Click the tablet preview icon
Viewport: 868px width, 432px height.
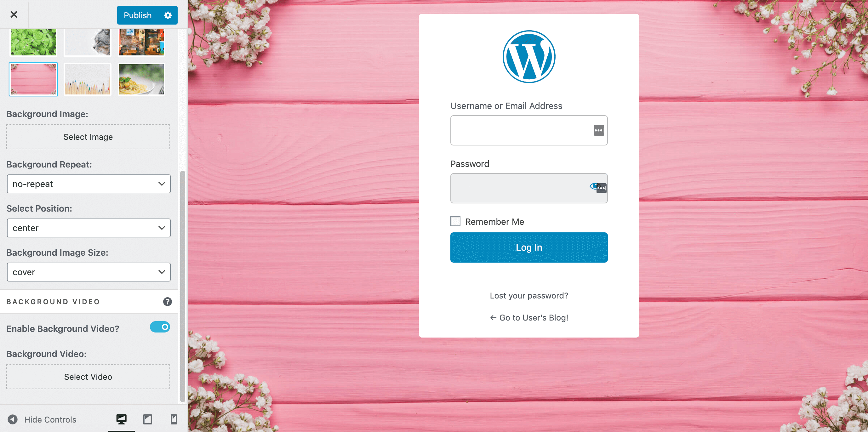(x=147, y=419)
